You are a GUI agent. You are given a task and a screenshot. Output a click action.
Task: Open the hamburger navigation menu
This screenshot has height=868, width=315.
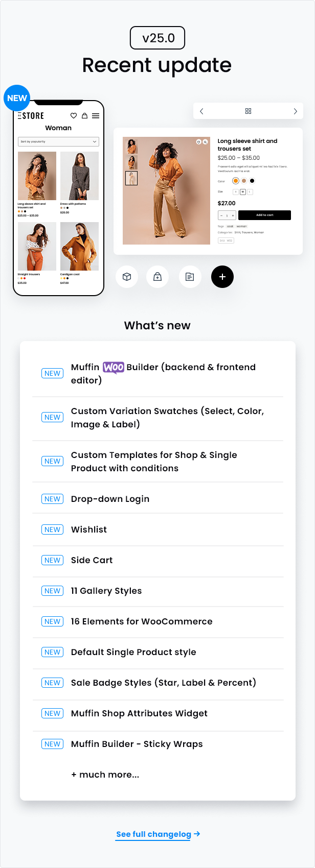point(95,116)
